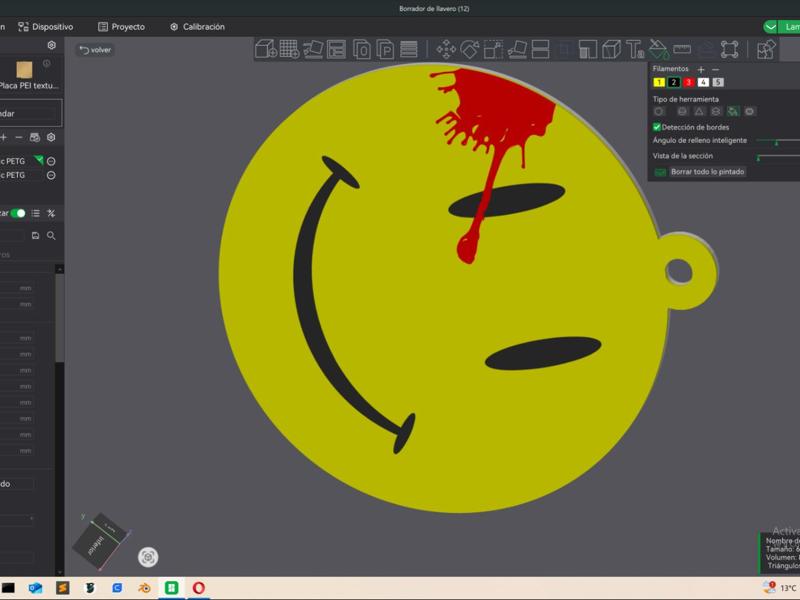Click the Add cube primitive toolbar icon
The image size is (800, 600).
click(x=265, y=49)
